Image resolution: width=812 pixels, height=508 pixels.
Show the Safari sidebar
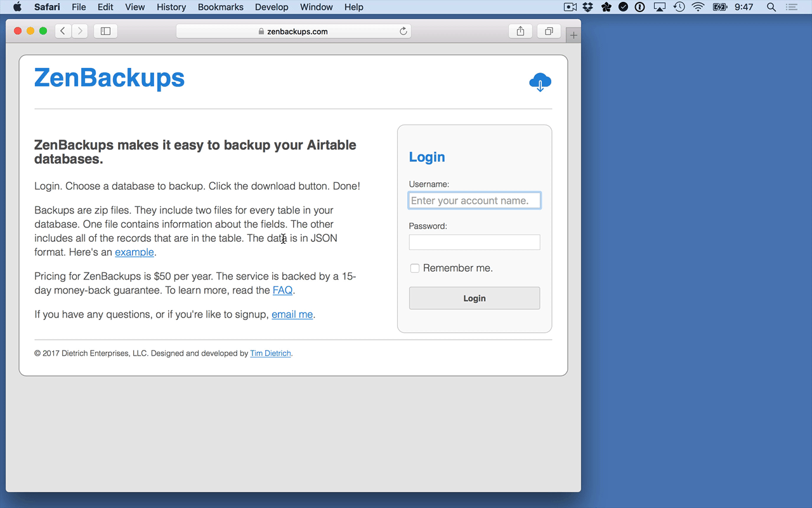[x=106, y=31]
